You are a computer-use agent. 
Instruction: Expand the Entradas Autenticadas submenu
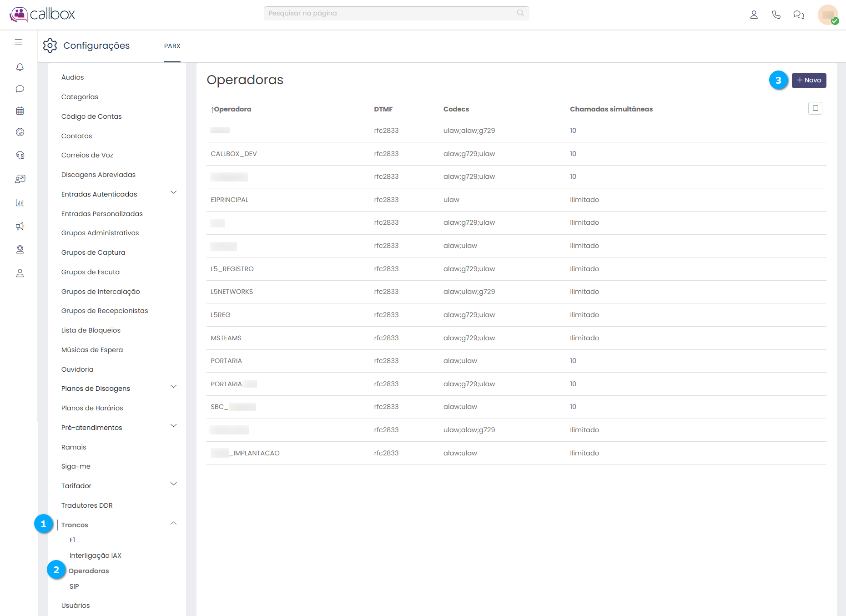[x=173, y=192]
